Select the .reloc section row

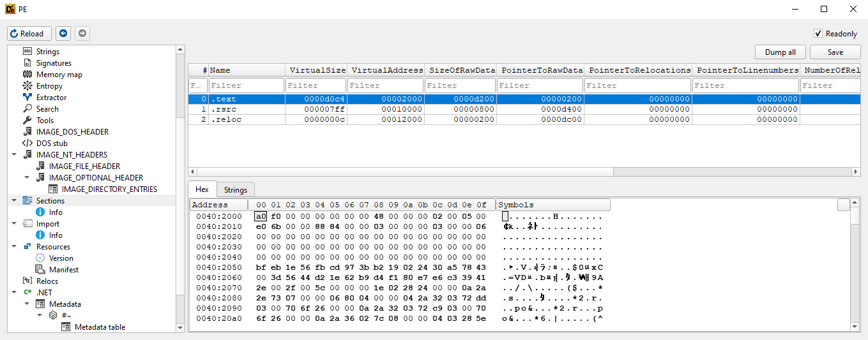524,119
